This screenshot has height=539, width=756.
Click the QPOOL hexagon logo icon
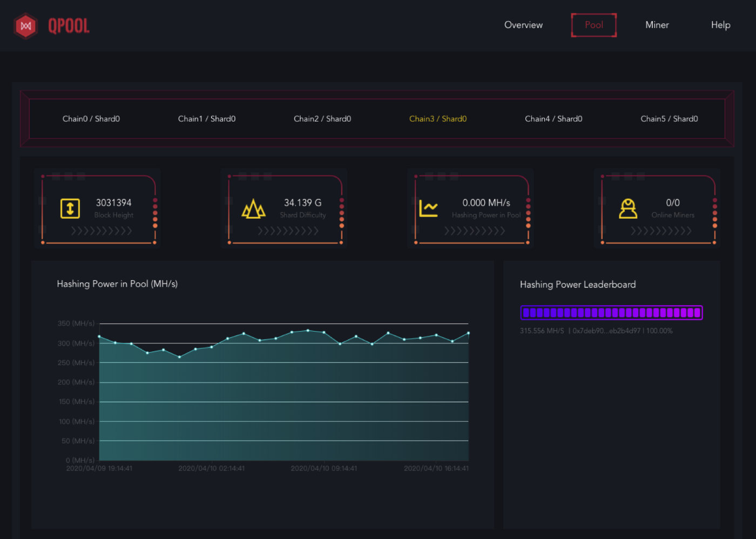click(25, 26)
